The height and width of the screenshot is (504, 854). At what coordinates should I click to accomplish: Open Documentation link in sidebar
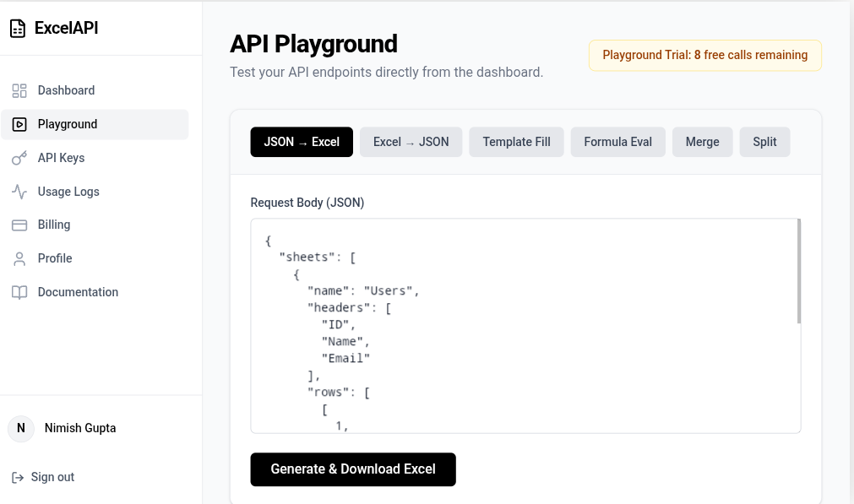coord(95,292)
